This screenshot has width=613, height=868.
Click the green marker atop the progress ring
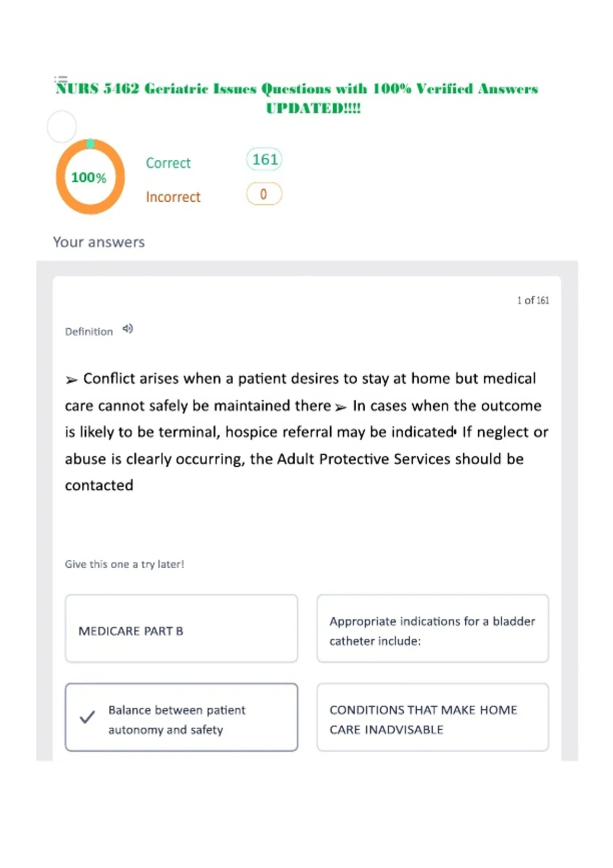[90, 144]
